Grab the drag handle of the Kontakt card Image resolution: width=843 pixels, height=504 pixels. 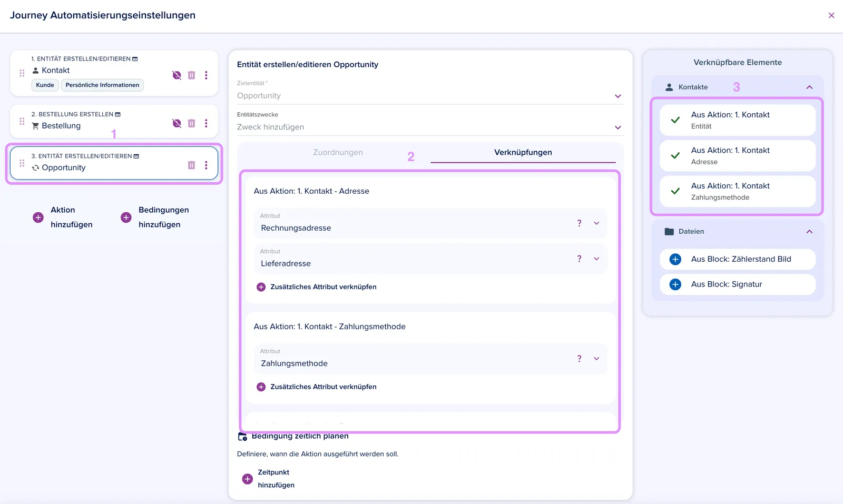pos(22,73)
